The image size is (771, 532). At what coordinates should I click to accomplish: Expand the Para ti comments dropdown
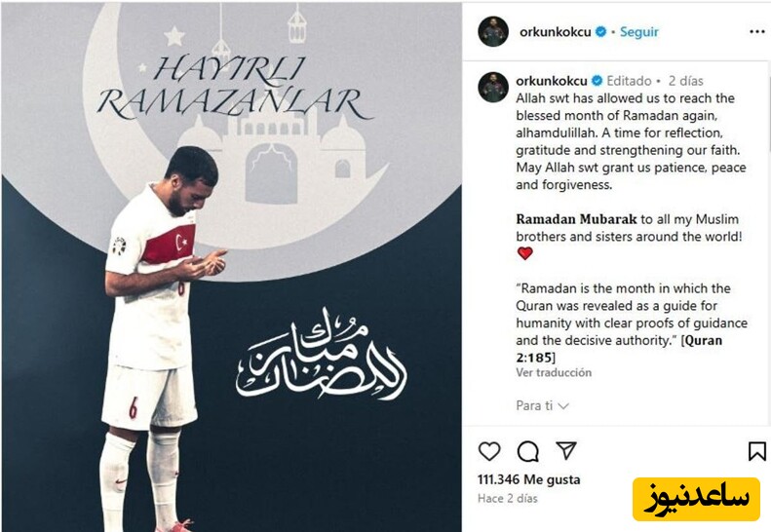point(542,405)
